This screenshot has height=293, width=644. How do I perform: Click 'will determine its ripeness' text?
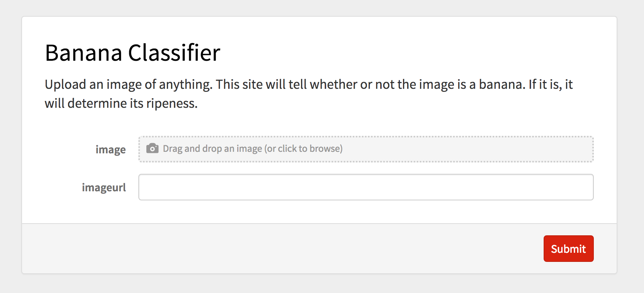click(121, 103)
